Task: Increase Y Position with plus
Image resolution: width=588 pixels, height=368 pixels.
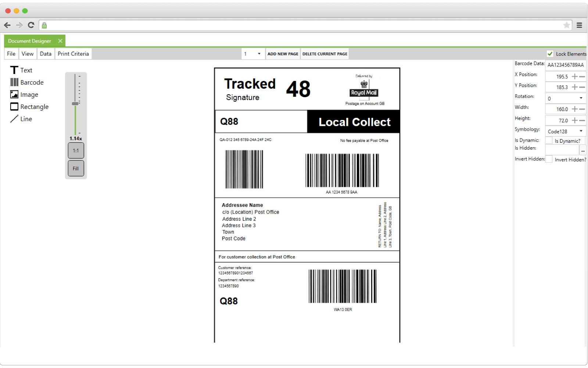Action: pos(575,87)
